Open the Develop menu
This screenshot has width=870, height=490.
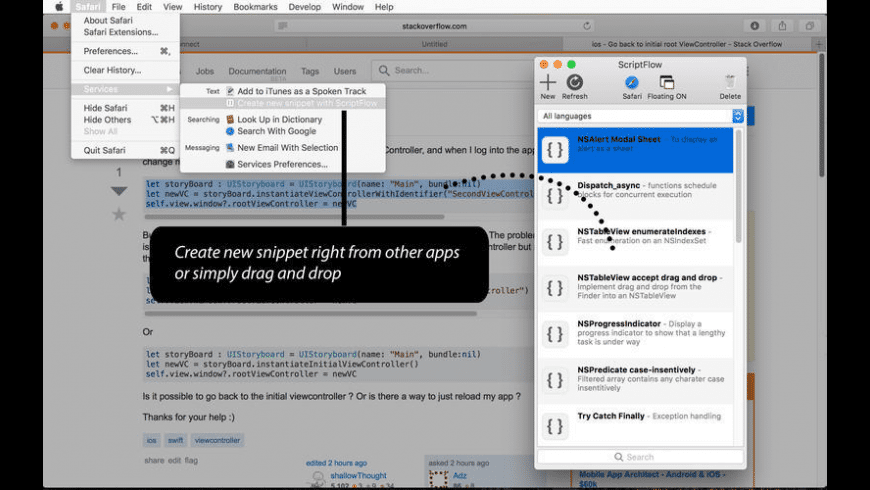[x=305, y=7]
